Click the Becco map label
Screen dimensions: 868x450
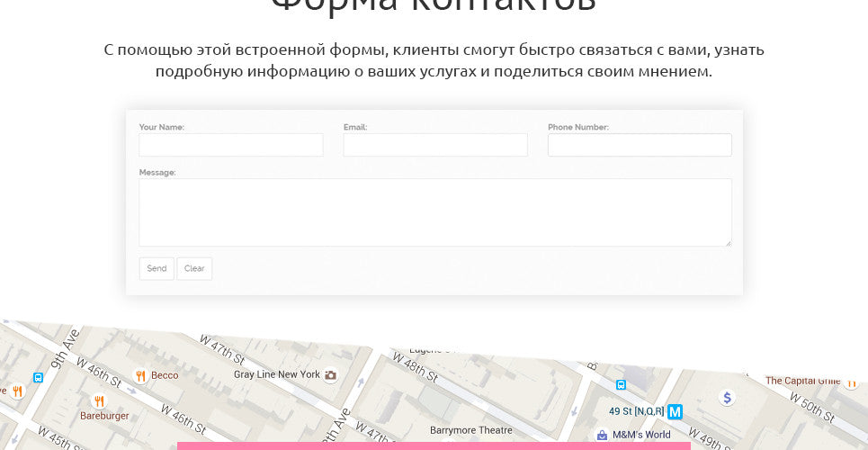click(165, 375)
